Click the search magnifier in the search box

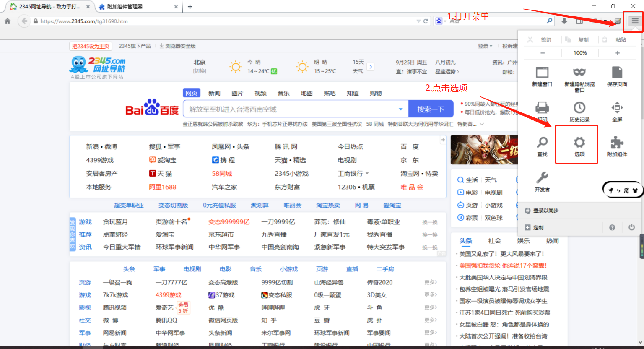coord(549,21)
